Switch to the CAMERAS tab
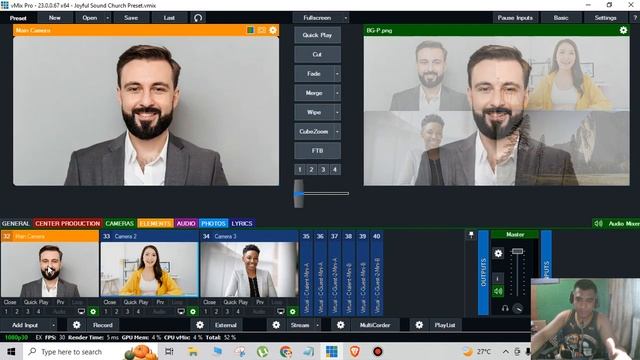Screen dimensions: 640x360 pos(120,223)
